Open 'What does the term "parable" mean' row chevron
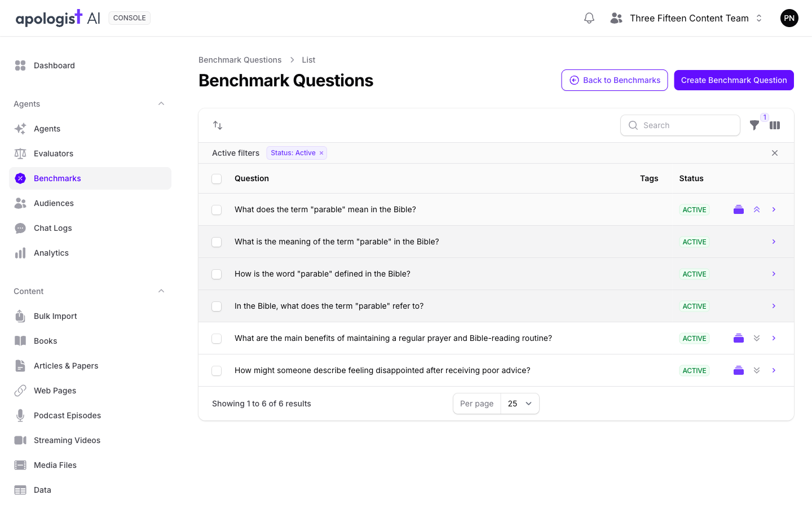Image resolution: width=812 pixels, height=508 pixels. pyautogui.click(x=774, y=209)
